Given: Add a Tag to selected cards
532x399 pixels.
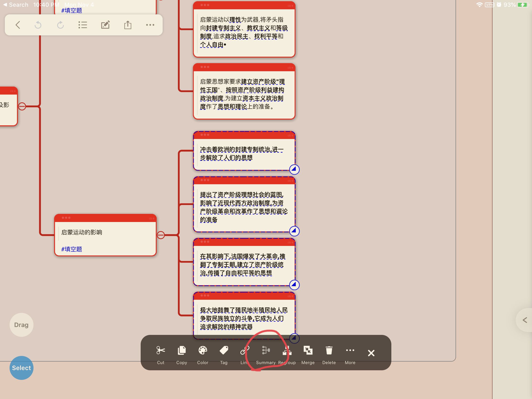Looking at the screenshot, I should 224,355.
